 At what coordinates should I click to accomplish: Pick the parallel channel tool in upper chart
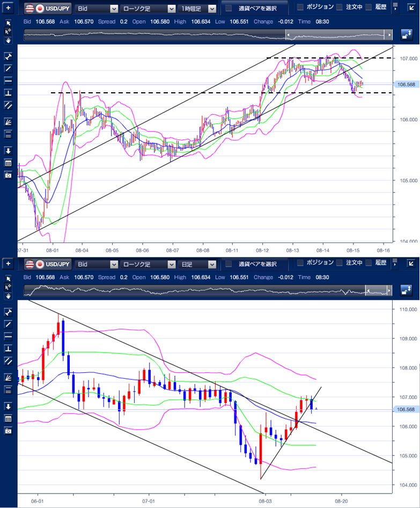(x=8, y=105)
